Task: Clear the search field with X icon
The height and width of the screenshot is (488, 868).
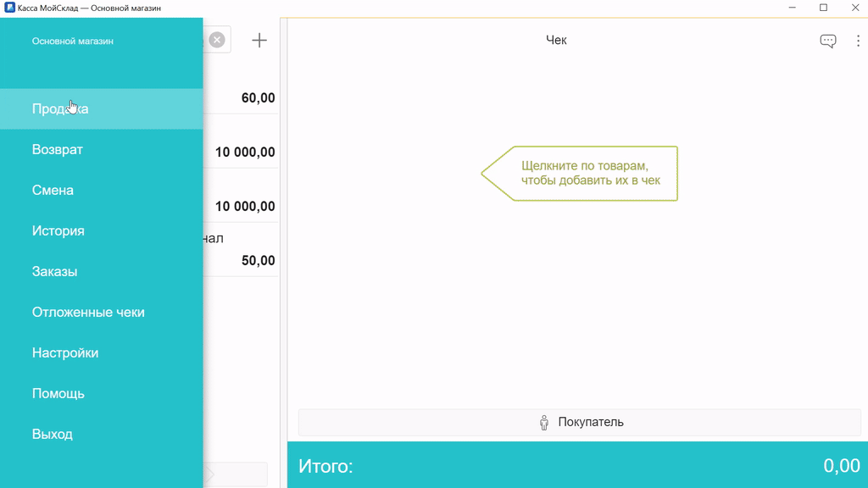Action: [x=217, y=40]
